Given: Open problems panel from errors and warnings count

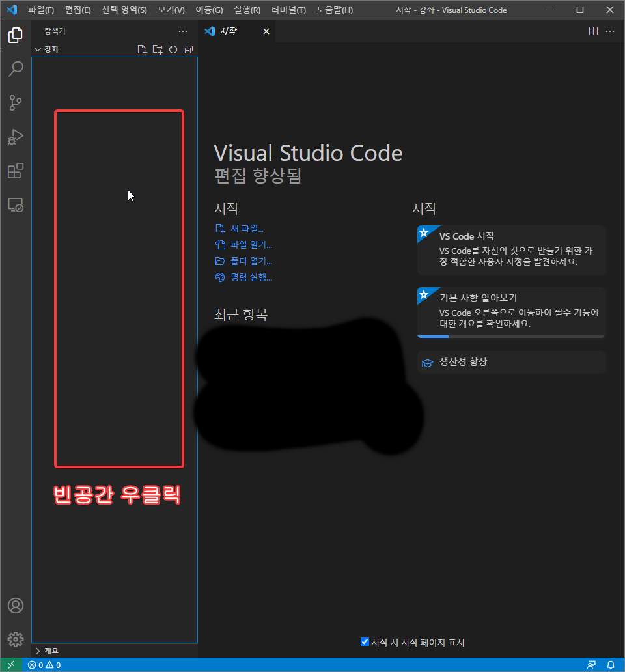Looking at the screenshot, I should [x=44, y=665].
